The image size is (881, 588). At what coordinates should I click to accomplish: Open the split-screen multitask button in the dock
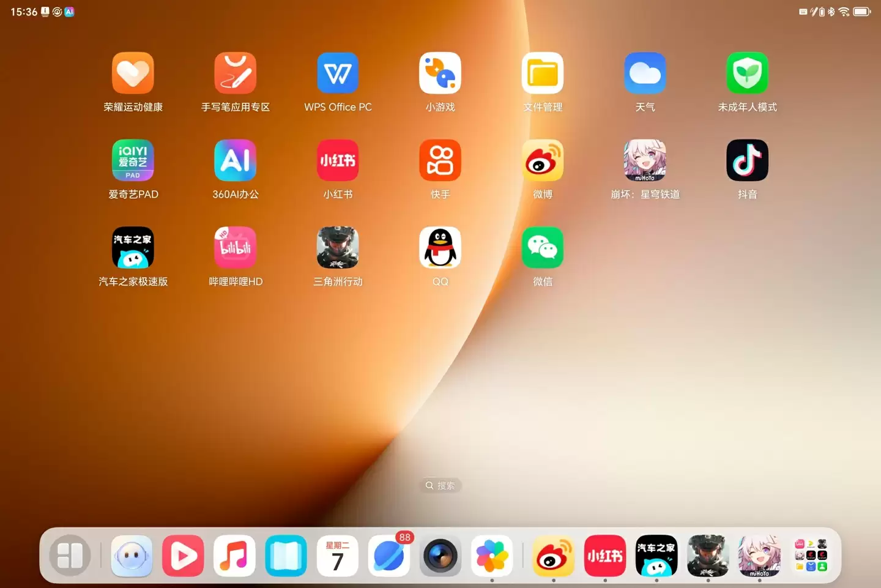(x=69, y=556)
